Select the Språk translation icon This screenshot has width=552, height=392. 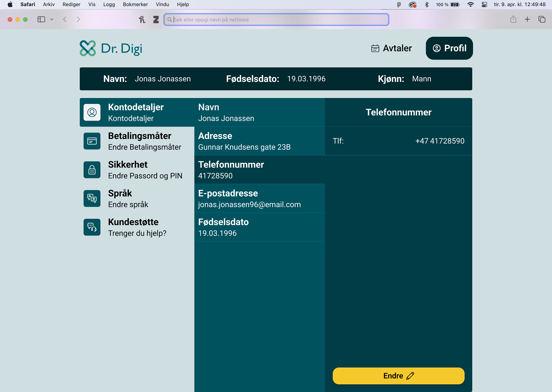pyautogui.click(x=92, y=198)
